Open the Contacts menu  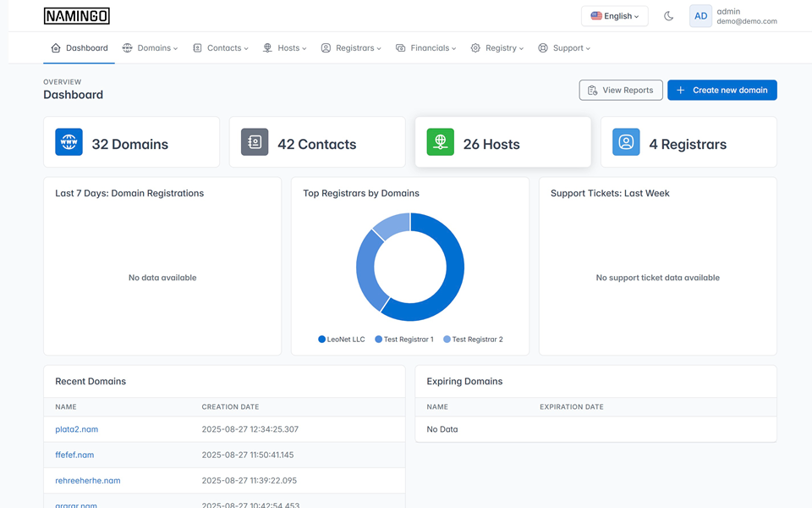tap(221, 47)
